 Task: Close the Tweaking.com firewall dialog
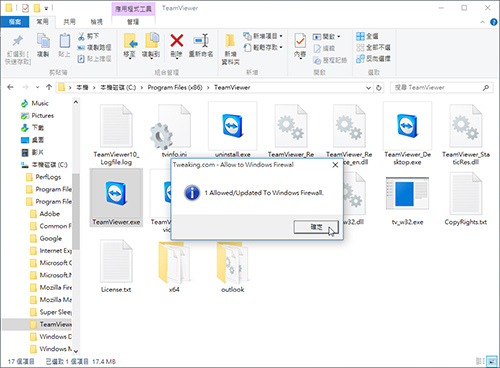(335, 165)
